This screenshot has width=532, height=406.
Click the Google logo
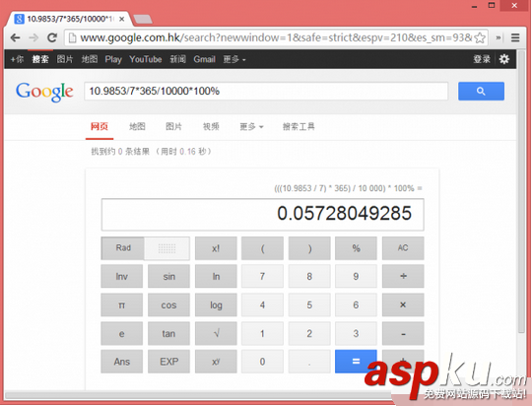coord(44,92)
